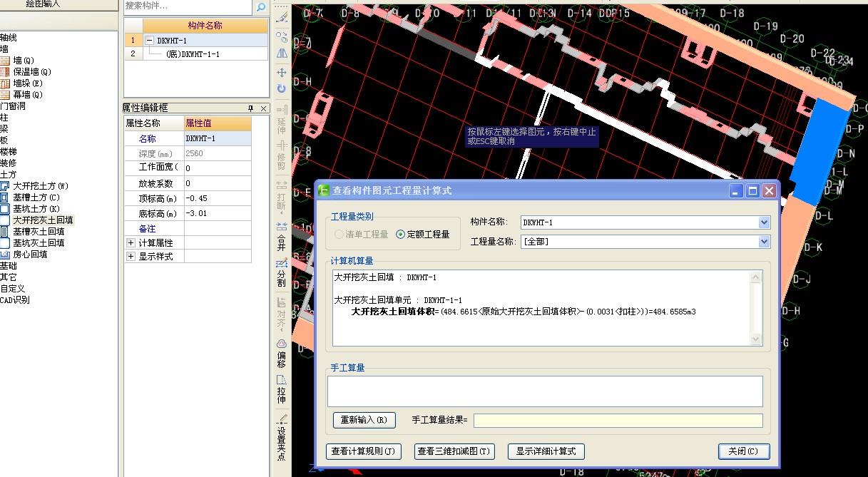
Task: Click the 设置夹点 set grip point tool
Action: point(281,436)
